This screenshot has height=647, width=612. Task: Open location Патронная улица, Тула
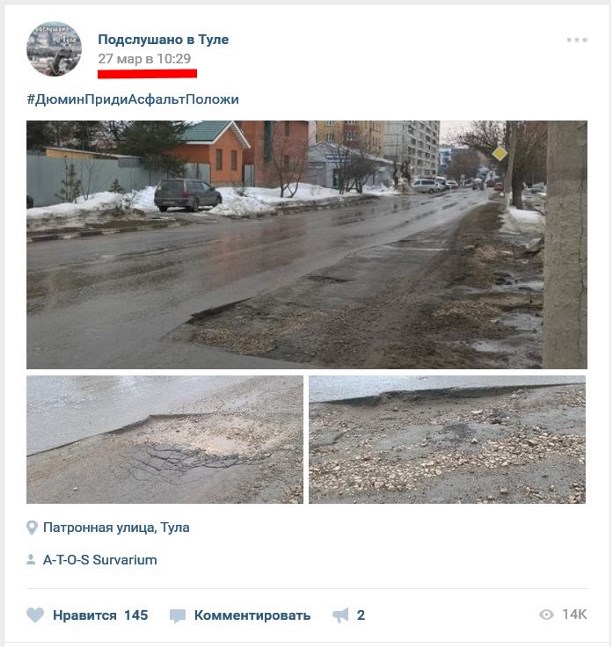116,527
